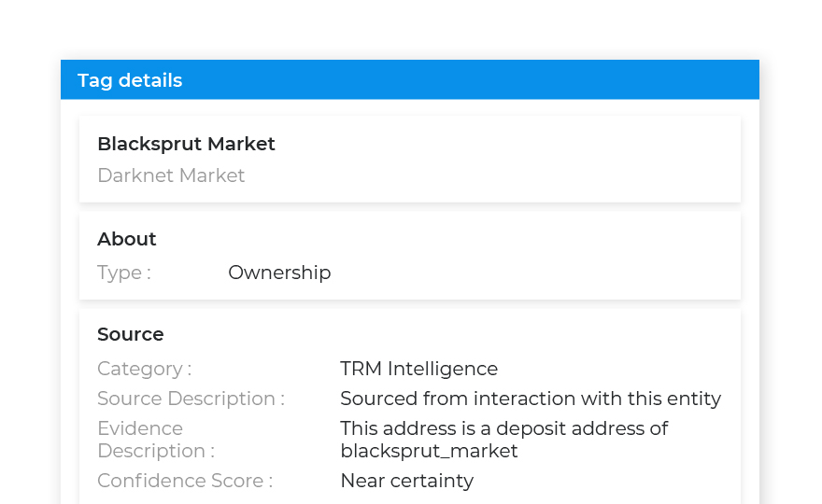822x504 pixels.
Task: Select the About section heading
Action: [x=126, y=239]
